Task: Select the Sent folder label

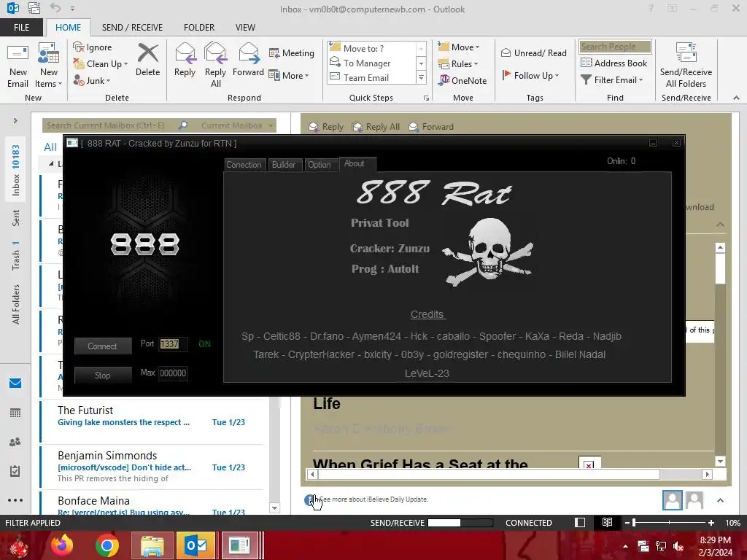Action: click(x=16, y=218)
